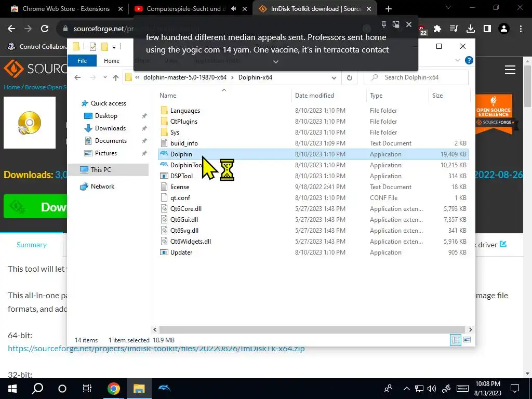Click the Search Dolphin-x64 field
This screenshot has height=399, width=532.
coord(416,77)
